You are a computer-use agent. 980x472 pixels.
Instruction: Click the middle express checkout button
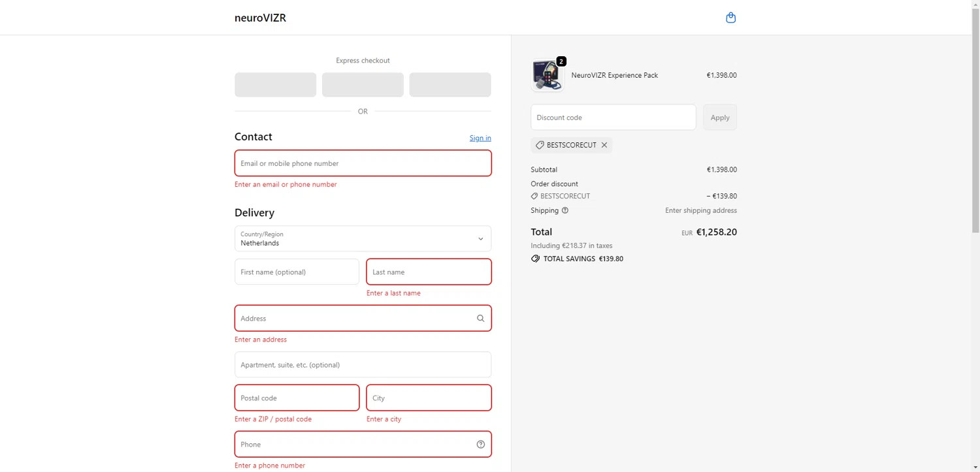(x=363, y=85)
